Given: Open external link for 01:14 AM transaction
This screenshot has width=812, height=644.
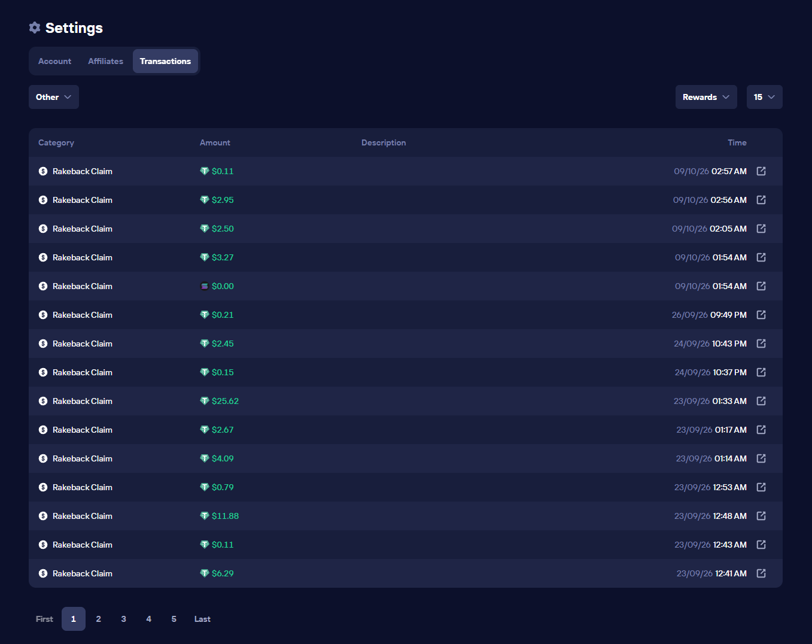Looking at the screenshot, I should click(761, 458).
